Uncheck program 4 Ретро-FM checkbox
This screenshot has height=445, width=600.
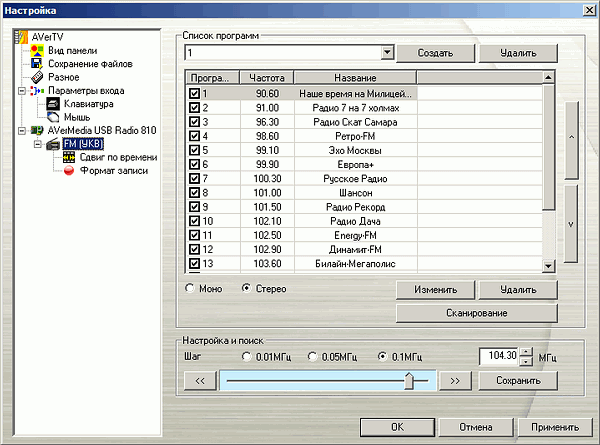[194, 136]
